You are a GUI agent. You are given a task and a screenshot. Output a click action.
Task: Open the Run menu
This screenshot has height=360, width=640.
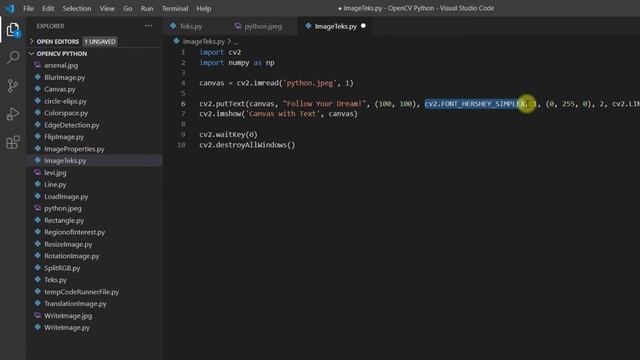pos(147,8)
